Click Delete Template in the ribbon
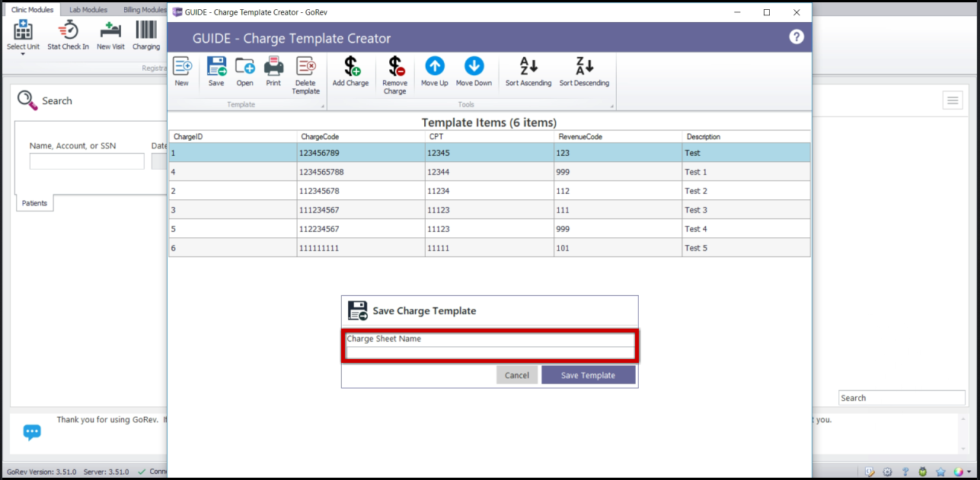The height and width of the screenshot is (480, 980). [306, 75]
